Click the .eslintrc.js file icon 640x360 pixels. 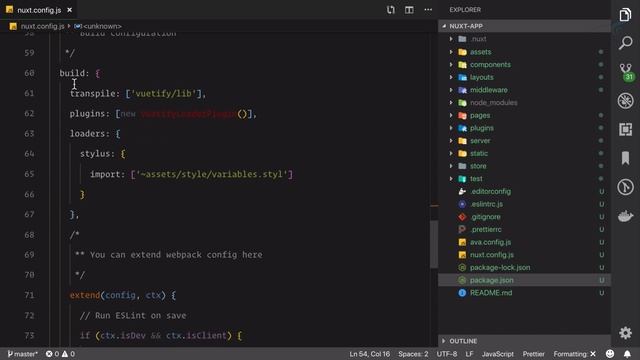462,204
